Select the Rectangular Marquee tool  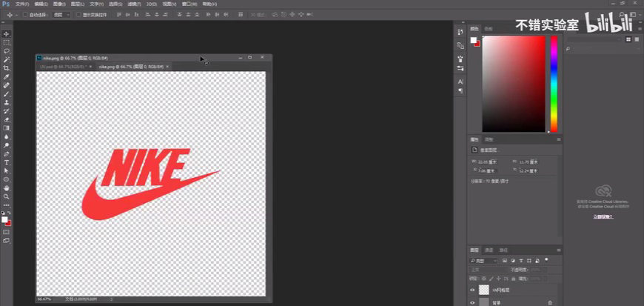pos(7,42)
